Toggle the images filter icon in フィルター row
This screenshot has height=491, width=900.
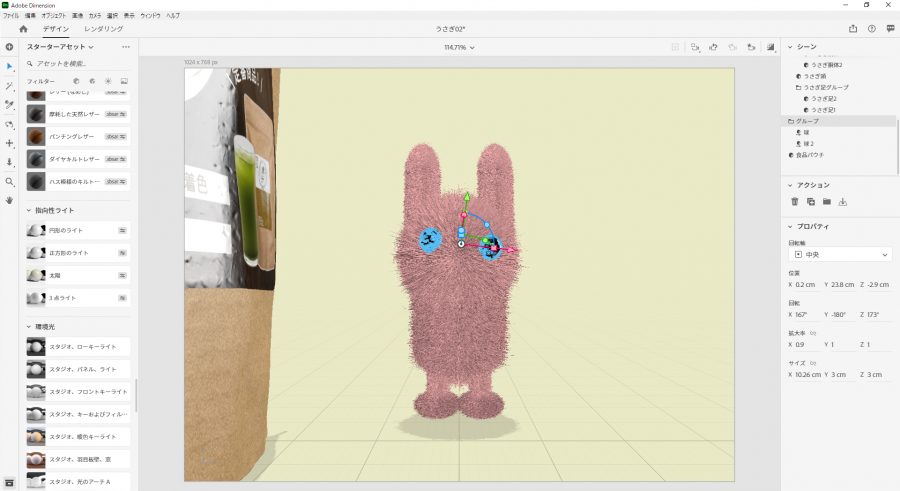(x=124, y=80)
